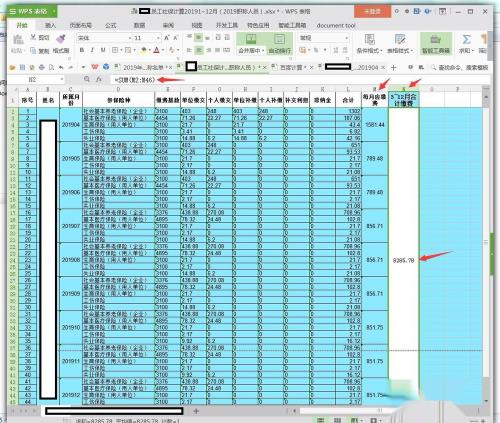Open the font name dropdown

click(130, 38)
